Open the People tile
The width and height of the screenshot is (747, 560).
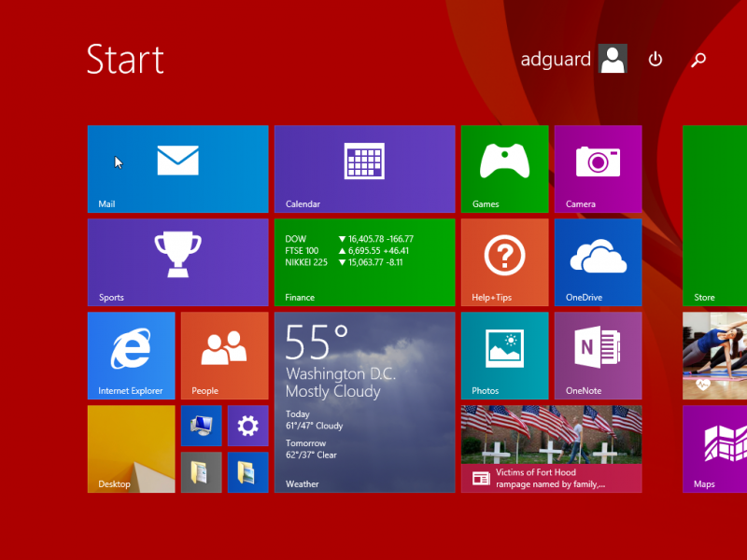click(224, 356)
